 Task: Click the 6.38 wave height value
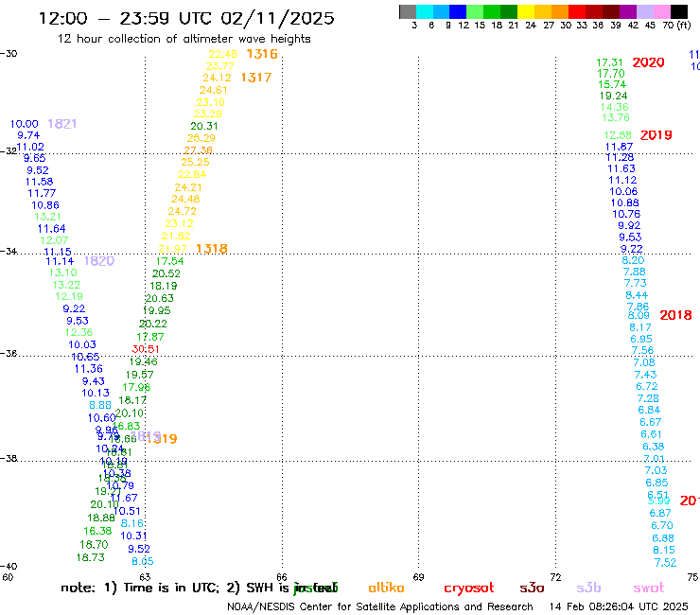point(653,447)
